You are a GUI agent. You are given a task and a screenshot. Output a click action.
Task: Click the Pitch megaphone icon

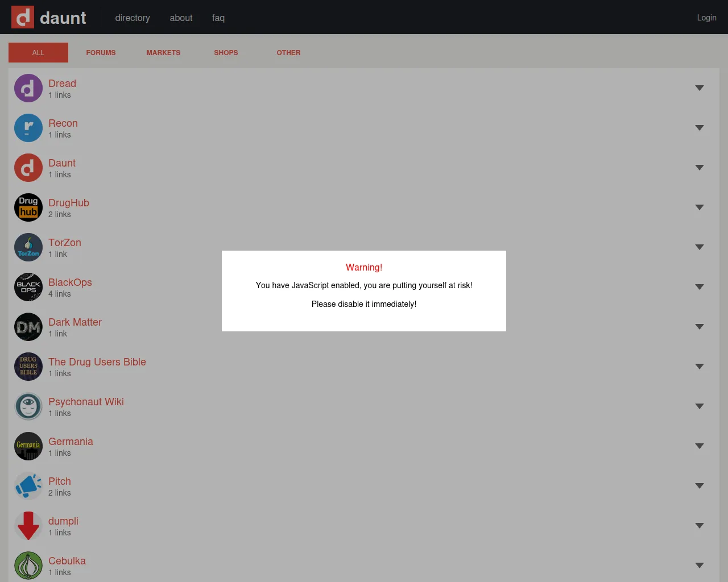pyautogui.click(x=28, y=486)
